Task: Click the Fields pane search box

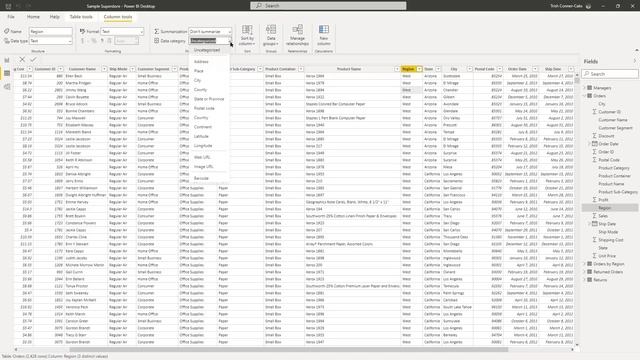Action: coord(610,74)
